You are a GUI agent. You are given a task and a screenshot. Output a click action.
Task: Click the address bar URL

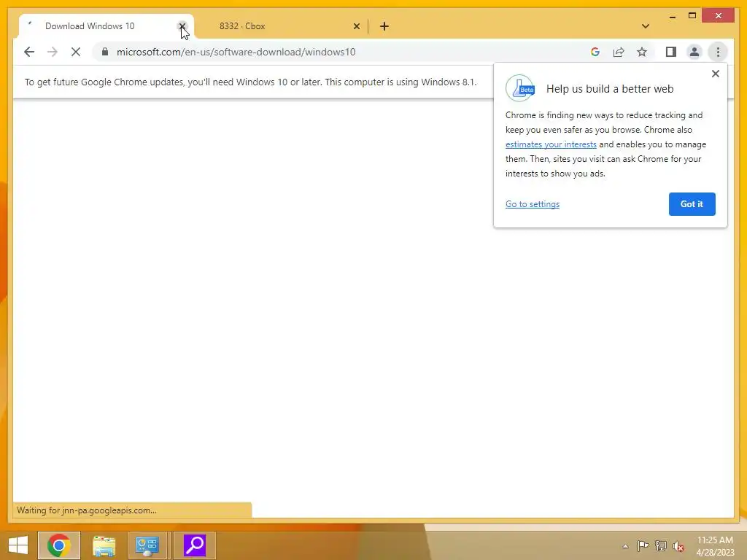pyautogui.click(x=236, y=52)
